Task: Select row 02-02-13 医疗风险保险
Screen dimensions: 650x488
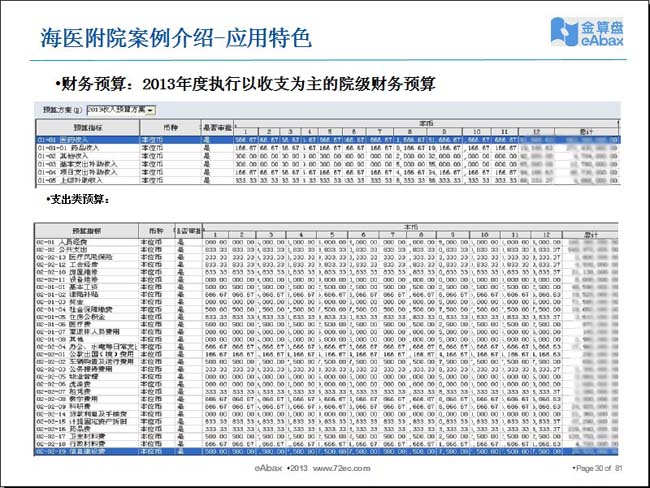Action: (x=326, y=257)
